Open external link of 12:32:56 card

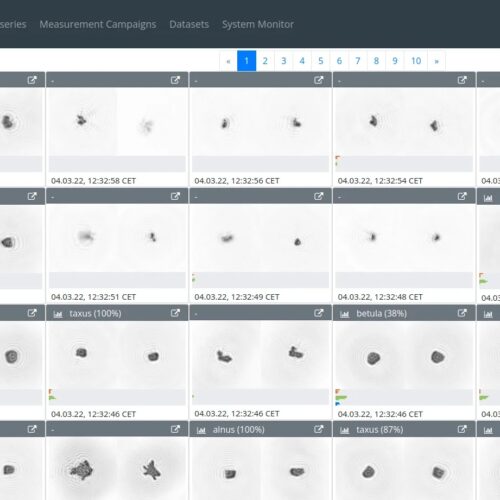pos(319,80)
